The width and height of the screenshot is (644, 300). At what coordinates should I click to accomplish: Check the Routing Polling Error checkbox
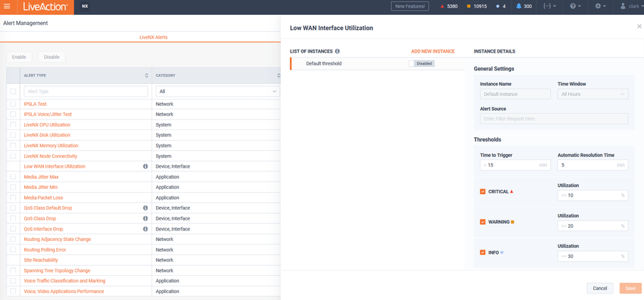click(x=13, y=250)
